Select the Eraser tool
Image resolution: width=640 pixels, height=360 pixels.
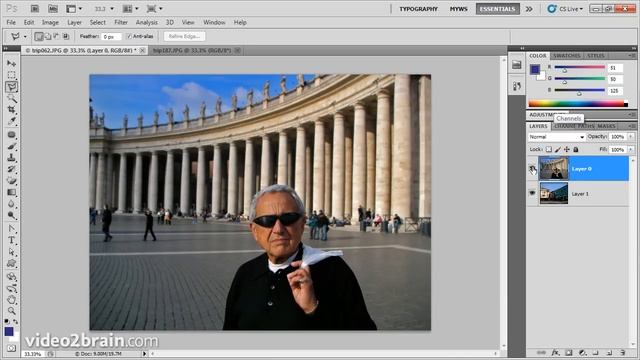pos(11,180)
